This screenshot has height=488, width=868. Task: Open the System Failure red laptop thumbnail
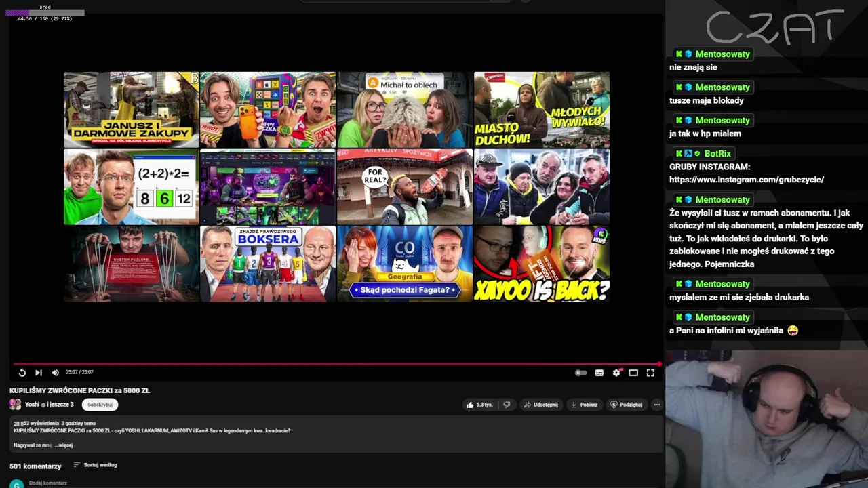(131, 264)
